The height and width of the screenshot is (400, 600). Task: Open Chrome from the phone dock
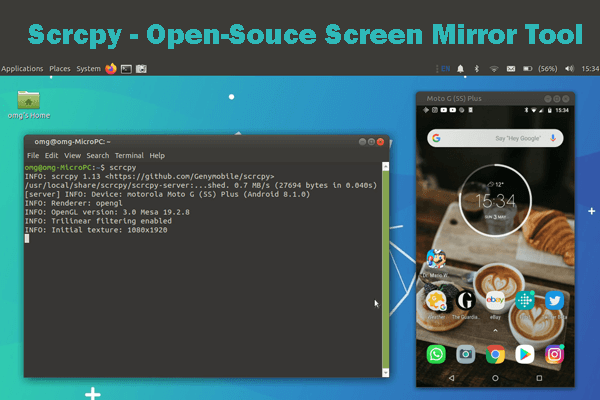click(495, 354)
